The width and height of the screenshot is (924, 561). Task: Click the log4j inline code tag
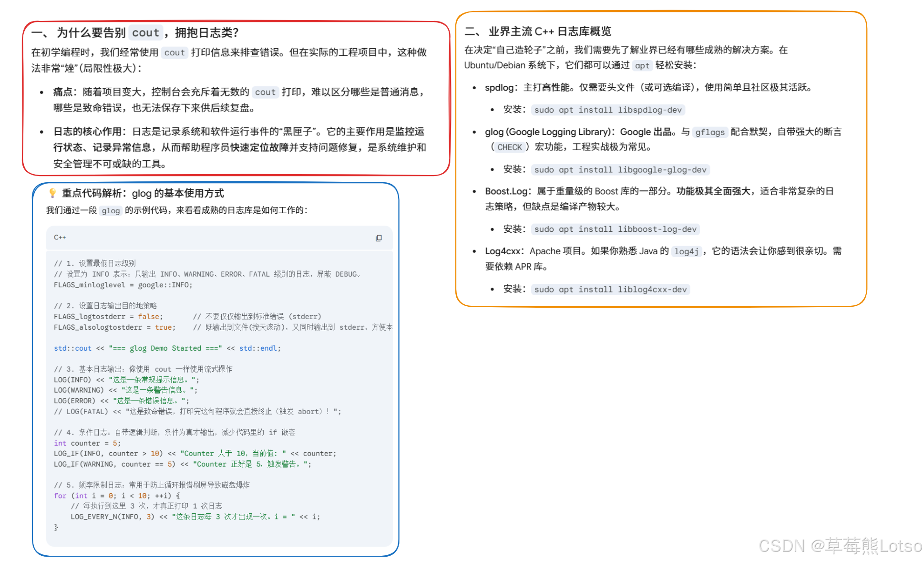tap(686, 251)
